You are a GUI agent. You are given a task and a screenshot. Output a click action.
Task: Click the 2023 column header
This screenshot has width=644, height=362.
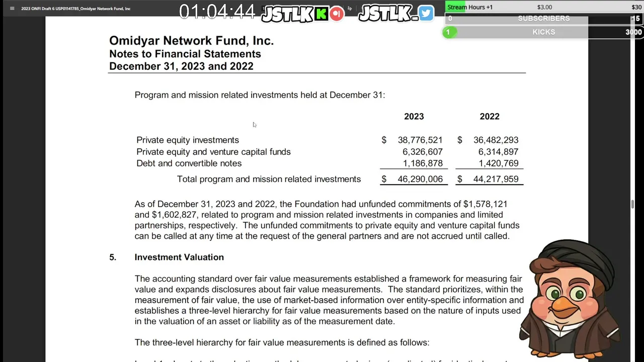click(414, 117)
